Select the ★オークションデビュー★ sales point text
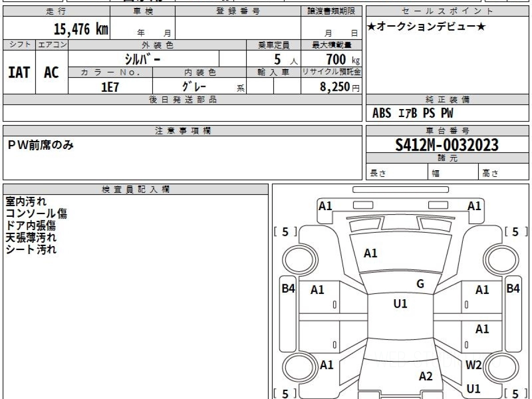Viewport: 532px width, 399px height. pos(426,27)
